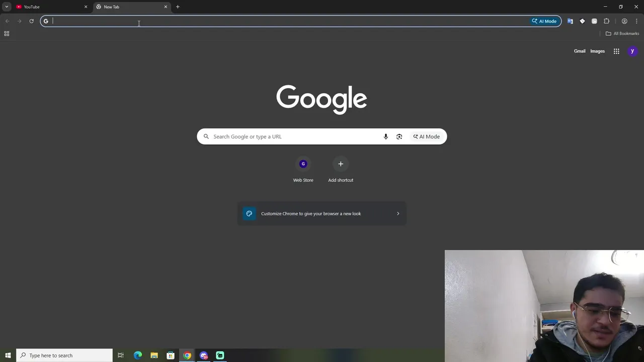Viewport: 644px width, 362px height.
Task: Open File Explorer from taskbar
Action: tap(154, 355)
